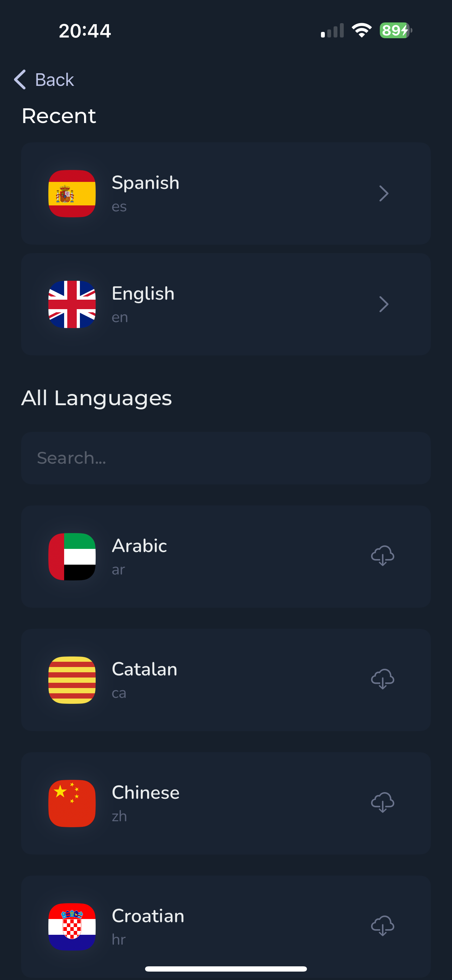The width and height of the screenshot is (452, 980).
Task: Choose the Arabic language name
Action: tap(139, 546)
